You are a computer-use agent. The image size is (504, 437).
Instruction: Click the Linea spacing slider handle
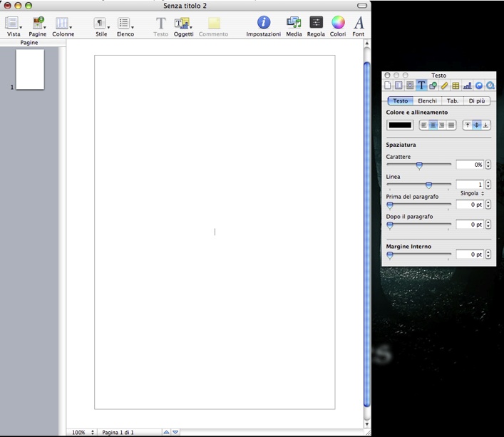[428, 185]
